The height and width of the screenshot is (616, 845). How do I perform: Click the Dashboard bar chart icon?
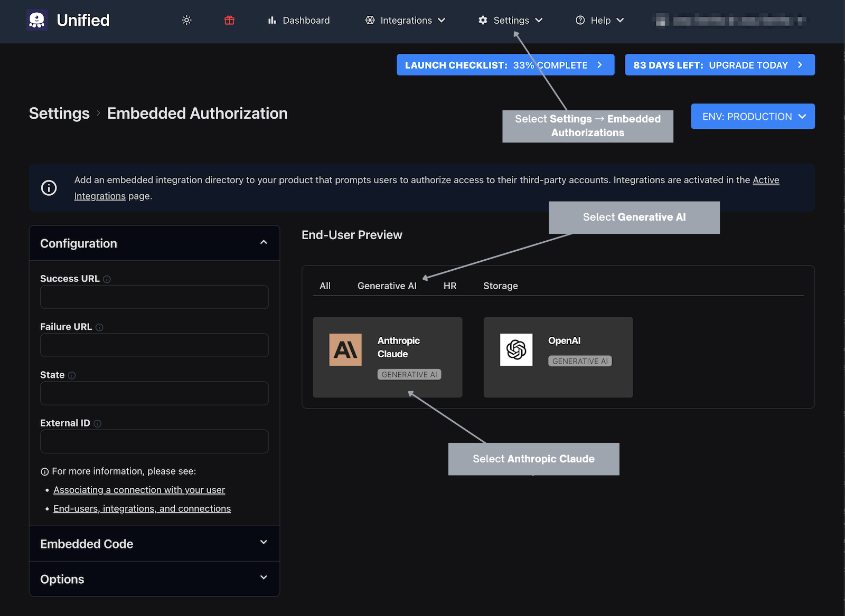coord(271,20)
